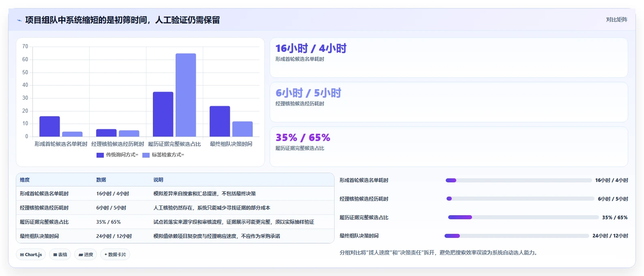Open the 6小时 / 5小时 stat card

[x=449, y=102]
